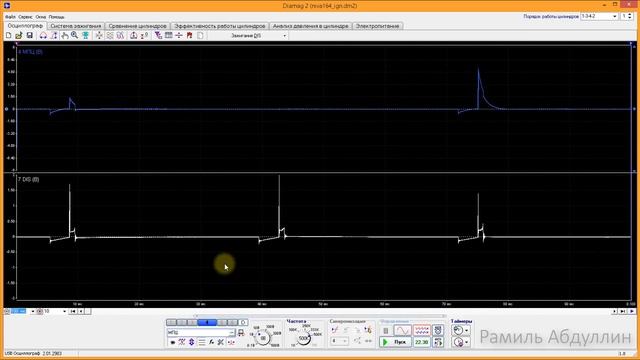Open the Файл menu

10,17
